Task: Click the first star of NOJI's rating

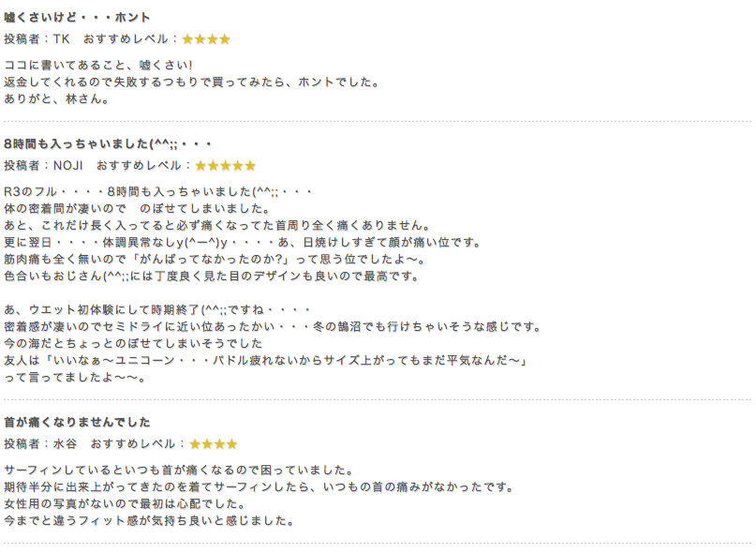Action: [200, 166]
